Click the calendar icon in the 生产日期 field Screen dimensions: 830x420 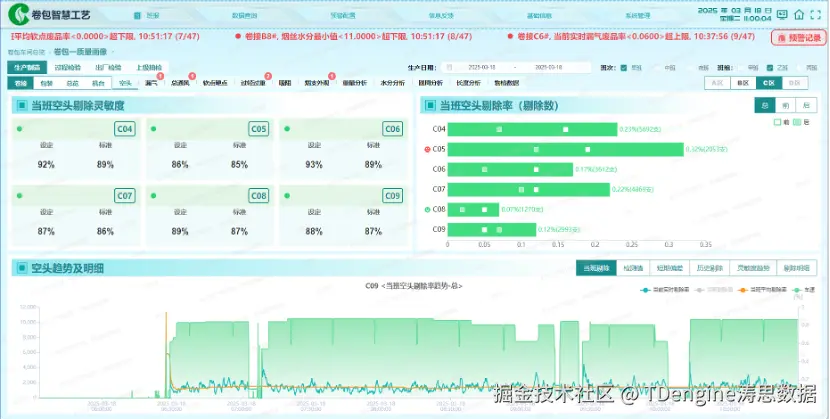(449, 68)
